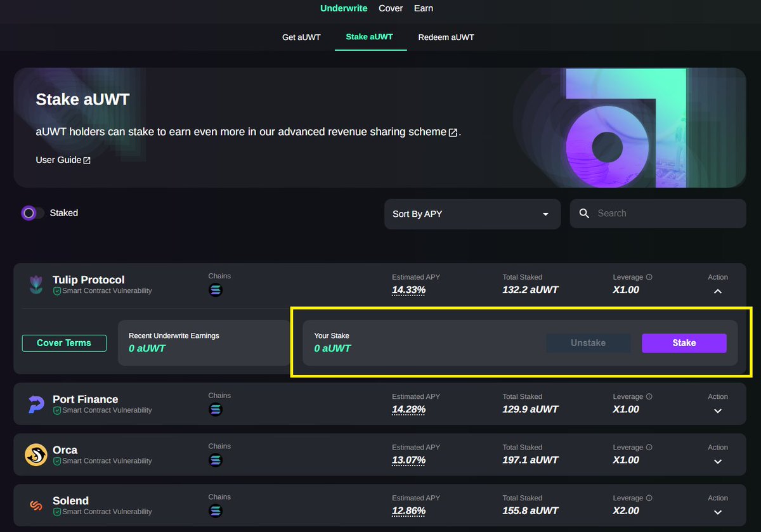Click the purple Stake button for Tulip Protocol
The width and height of the screenshot is (761, 532).
tap(684, 342)
